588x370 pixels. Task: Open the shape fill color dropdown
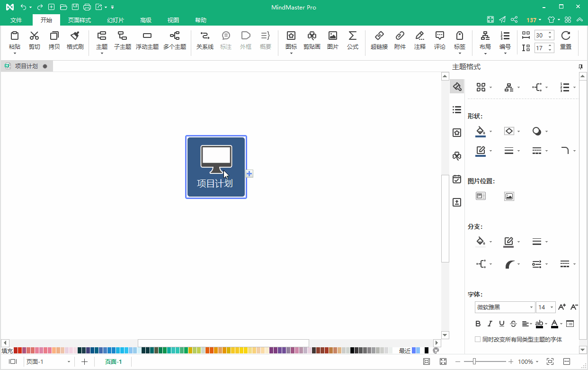(491, 132)
